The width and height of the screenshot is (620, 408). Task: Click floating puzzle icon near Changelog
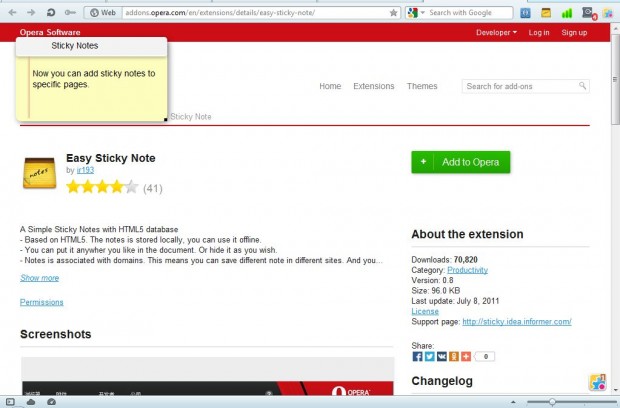coord(597,382)
